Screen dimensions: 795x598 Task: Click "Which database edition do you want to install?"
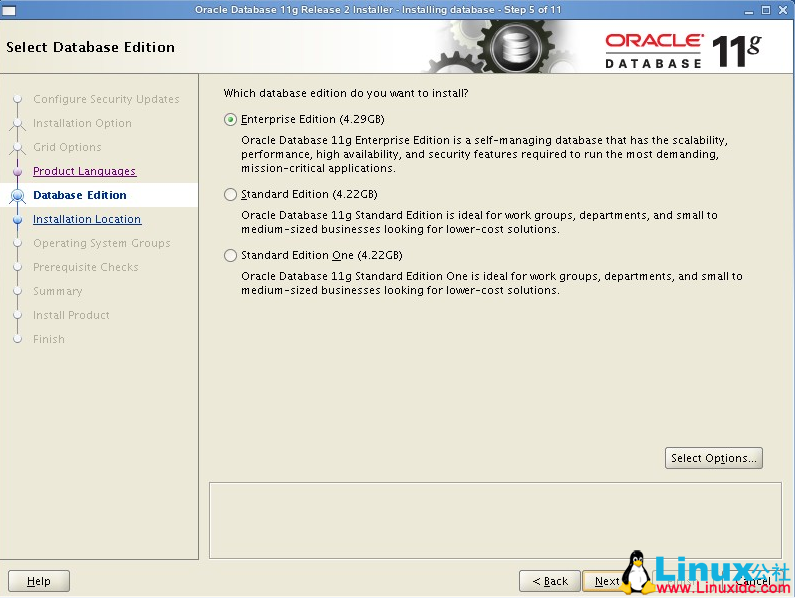346,93
